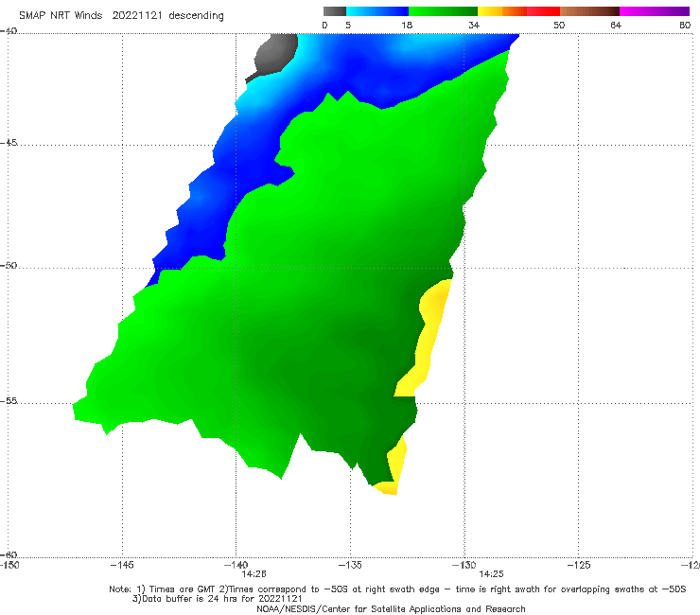This screenshot has width=700, height=615.
Task: Click the '-135' longitude axis label
Action: pos(350,565)
